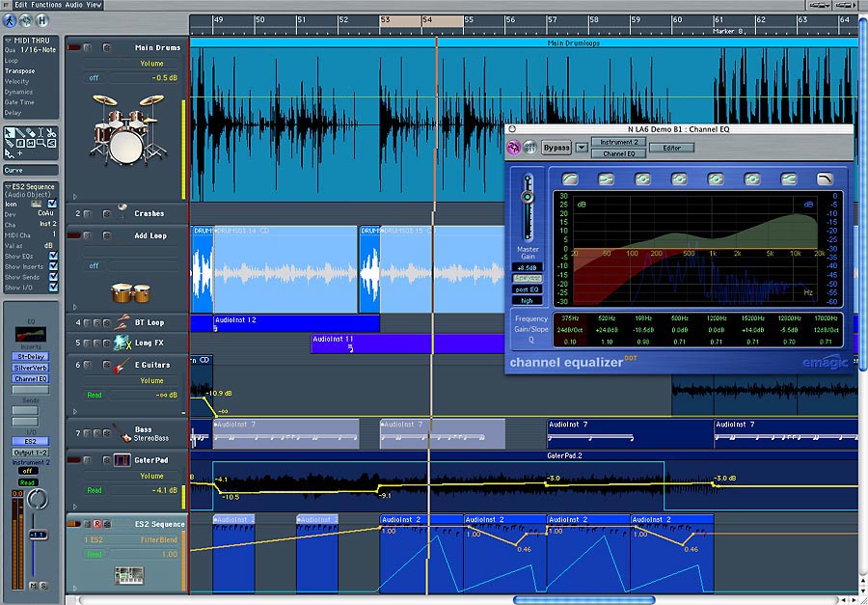Select the Scissors tool in toolbox
868x605 pixels.
coord(51,133)
